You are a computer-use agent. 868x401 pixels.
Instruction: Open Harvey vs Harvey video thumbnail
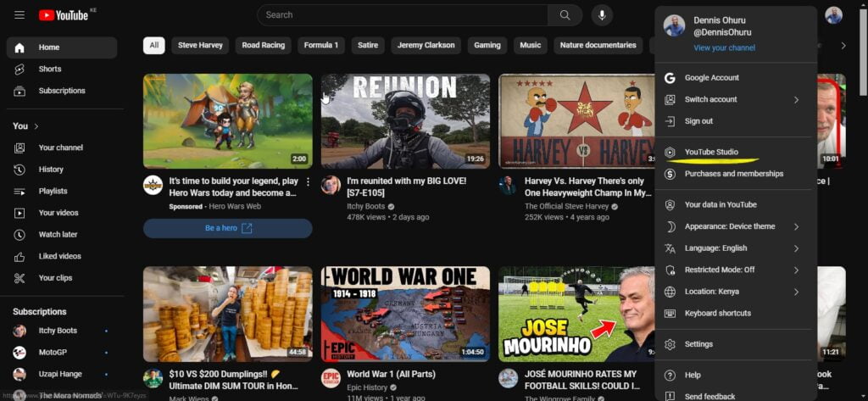[576, 121]
